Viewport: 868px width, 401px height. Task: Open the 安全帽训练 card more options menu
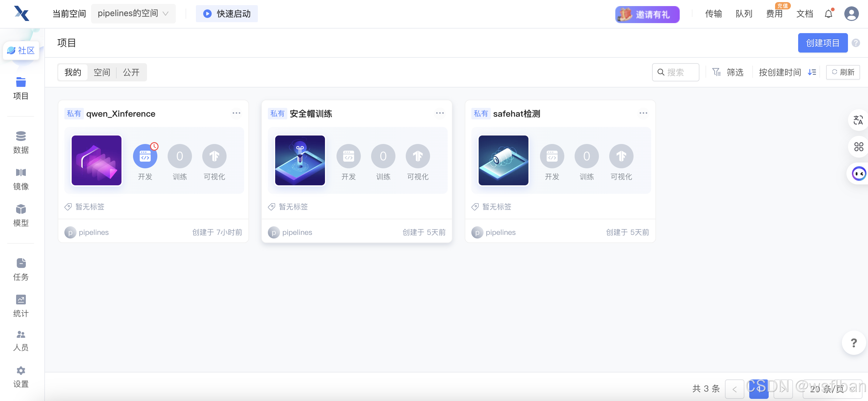click(x=439, y=113)
